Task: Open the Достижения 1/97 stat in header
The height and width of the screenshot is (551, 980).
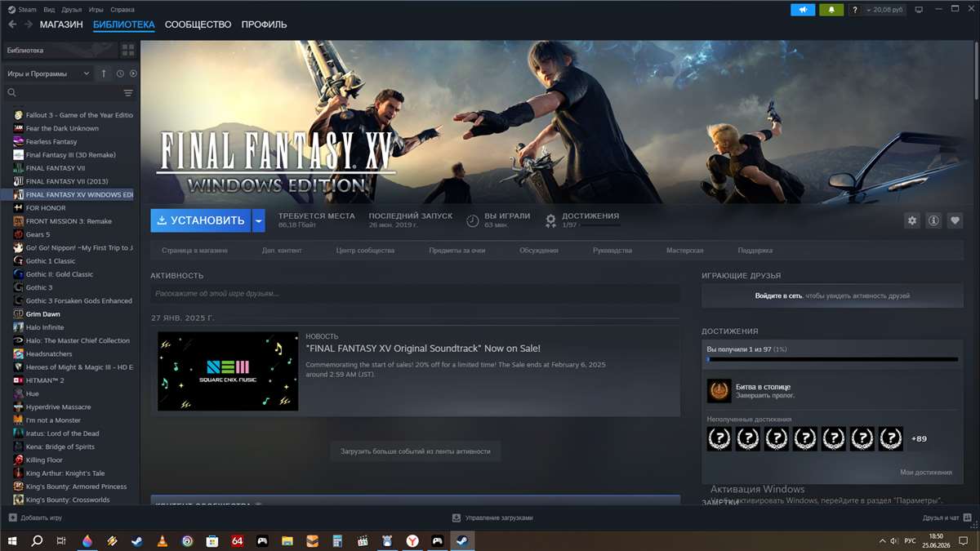Action: [x=582, y=220]
